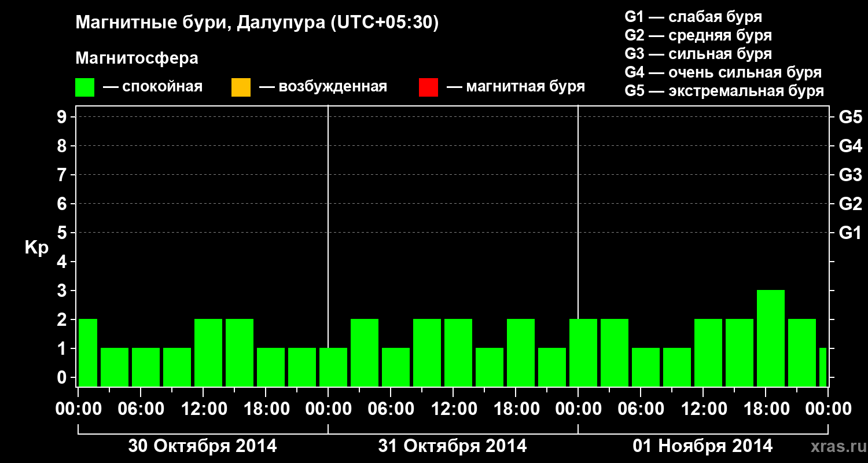Click the G1 label on the right axis
This screenshot has height=463, width=868.
click(850, 233)
